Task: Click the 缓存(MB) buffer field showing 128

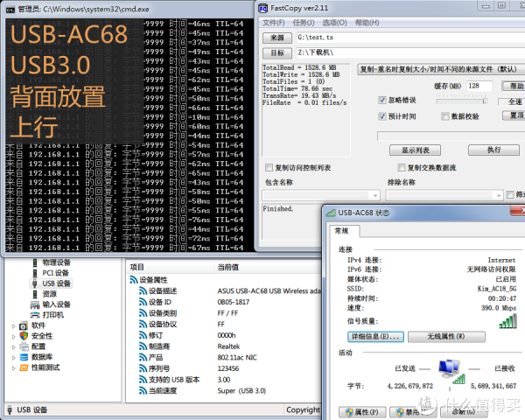Action: click(x=479, y=86)
